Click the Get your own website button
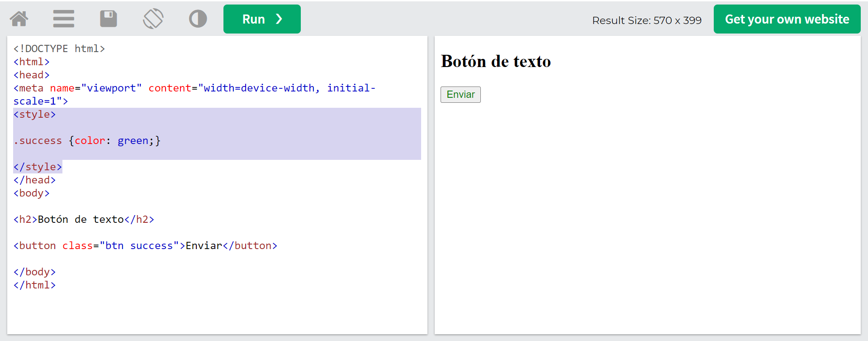 (x=787, y=19)
